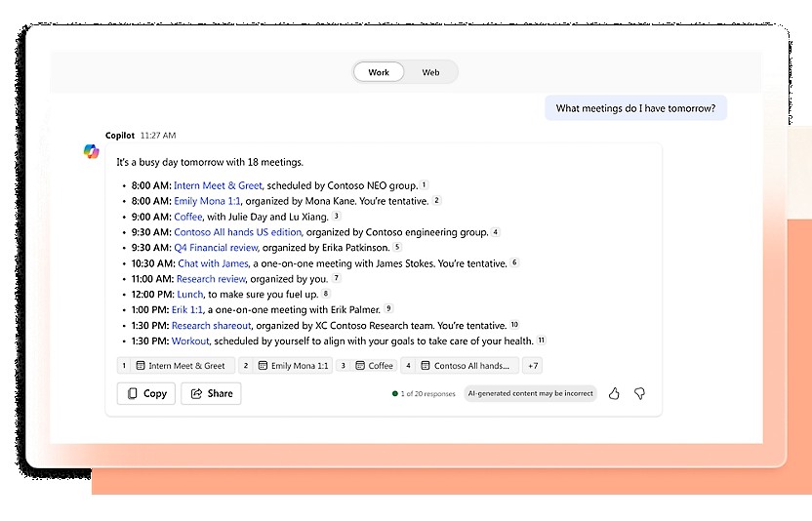Open the Research review link
The height and width of the screenshot is (521, 812).
coord(211,279)
